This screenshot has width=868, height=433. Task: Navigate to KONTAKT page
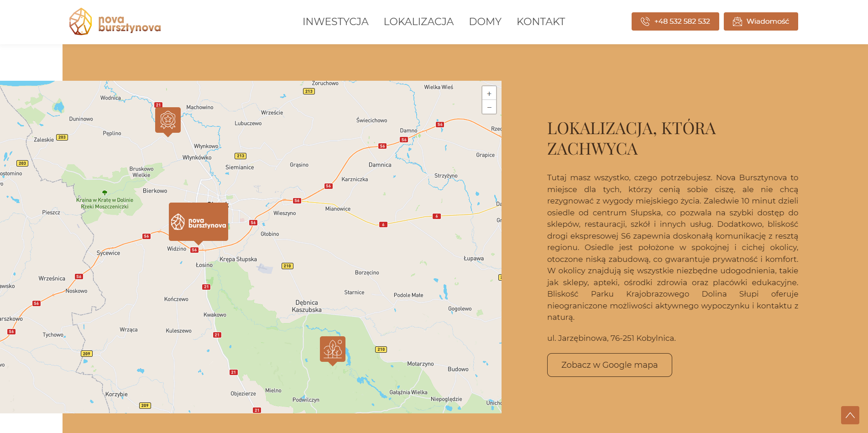[541, 21]
